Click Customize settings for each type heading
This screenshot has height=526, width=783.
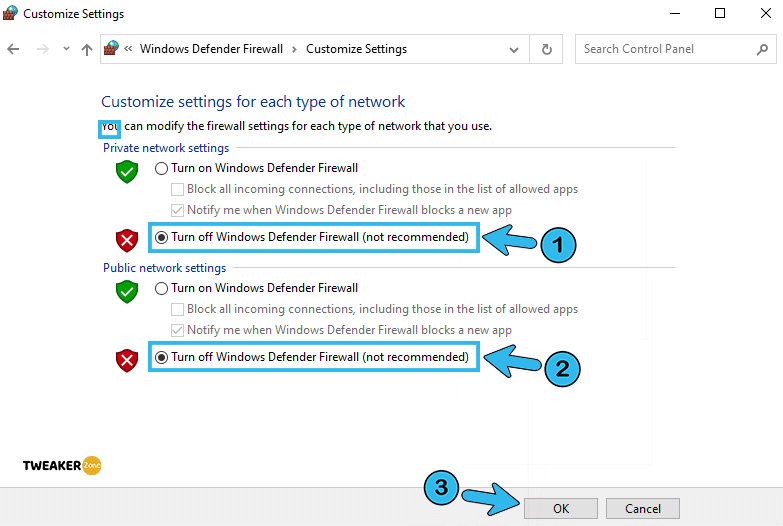tap(253, 101)
